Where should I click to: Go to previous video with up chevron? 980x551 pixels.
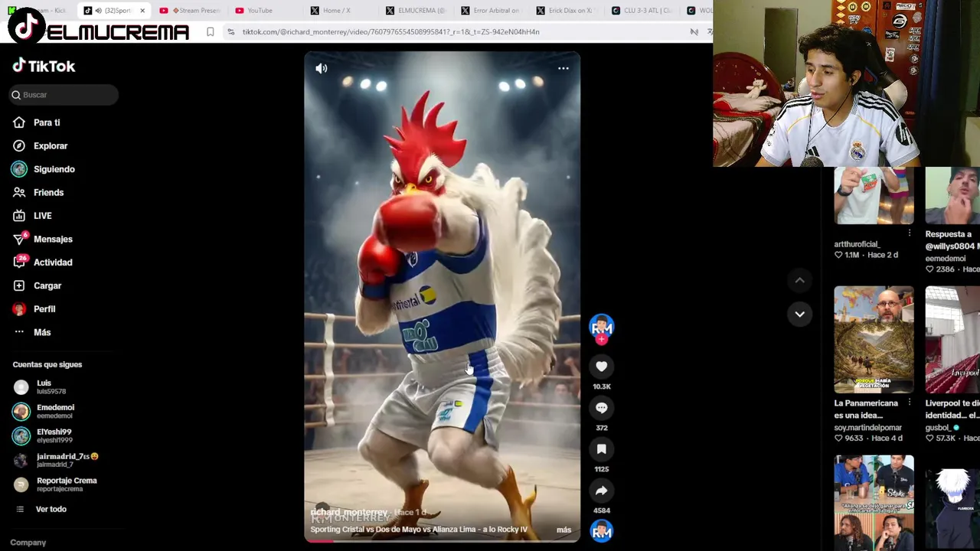click(x=799, y=280)
